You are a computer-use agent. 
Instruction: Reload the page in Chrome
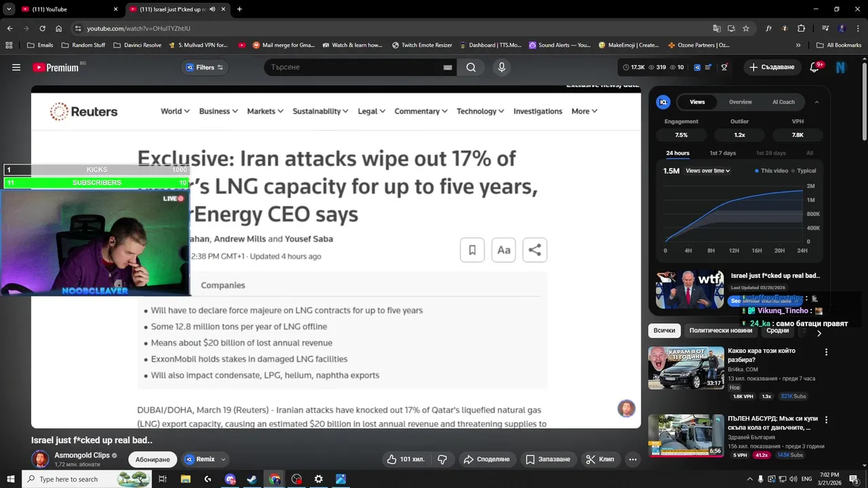[42, 28]
